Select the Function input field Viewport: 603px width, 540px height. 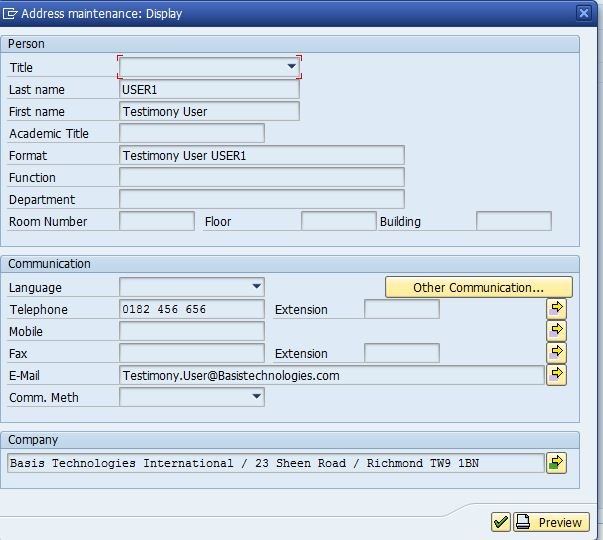coord(262,177)
